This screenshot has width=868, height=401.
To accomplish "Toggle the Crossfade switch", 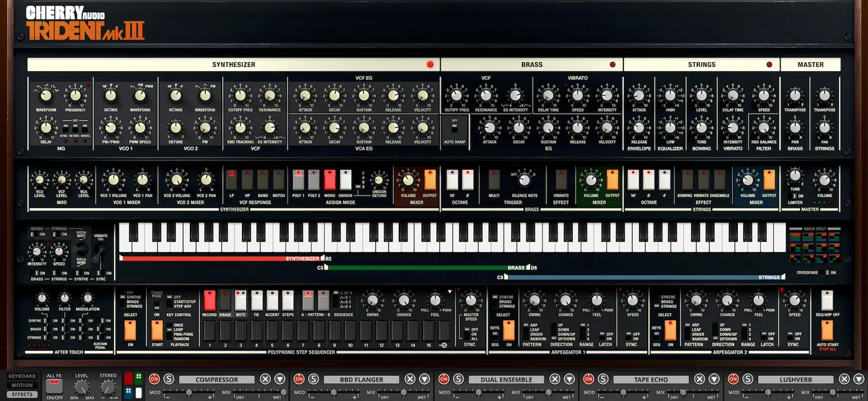I will coord(825,272).
